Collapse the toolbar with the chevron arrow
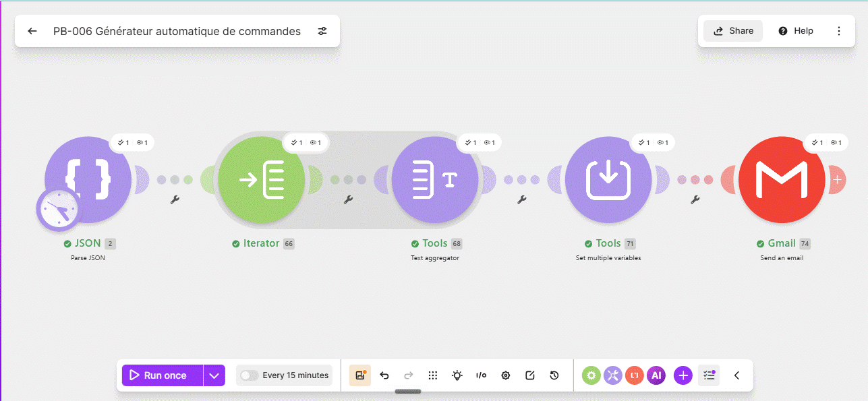 tap(736, 375)
